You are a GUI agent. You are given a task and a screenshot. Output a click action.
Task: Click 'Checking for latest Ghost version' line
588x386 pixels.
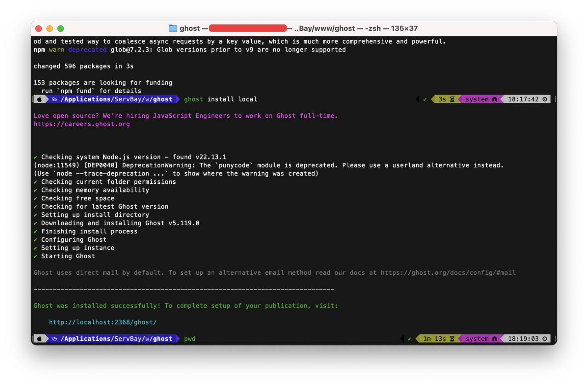click(105, 207)
